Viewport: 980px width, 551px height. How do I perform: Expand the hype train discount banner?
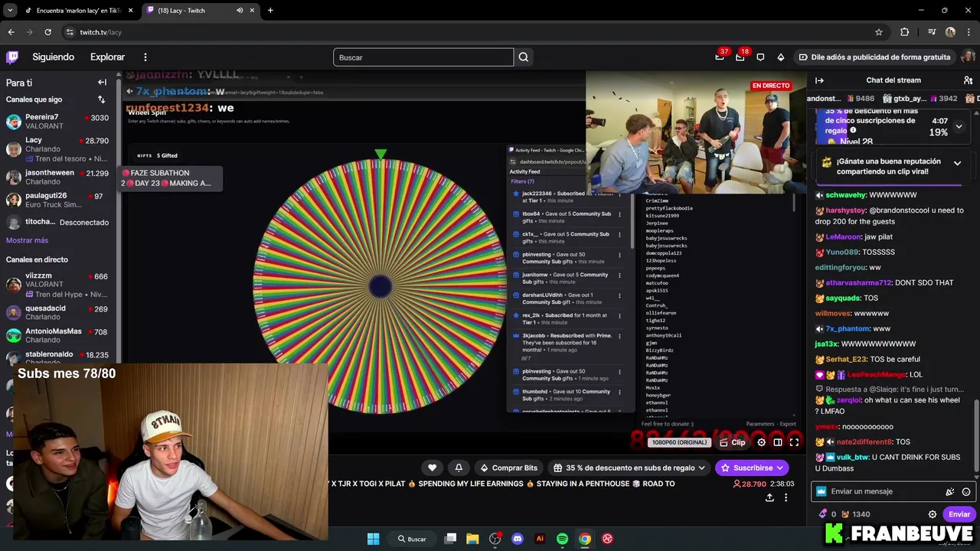958,126
